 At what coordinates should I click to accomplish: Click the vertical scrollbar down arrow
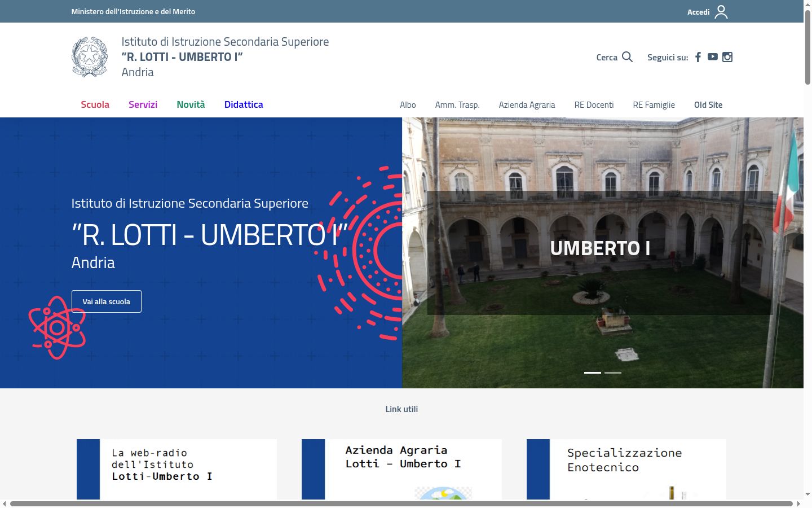point(807,494)
